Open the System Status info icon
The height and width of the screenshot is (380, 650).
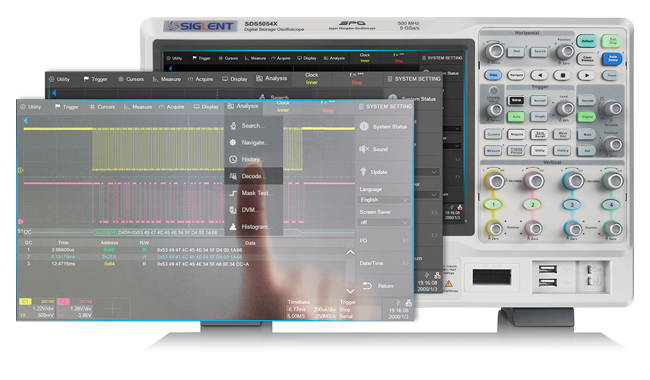[x=364, y=126]
